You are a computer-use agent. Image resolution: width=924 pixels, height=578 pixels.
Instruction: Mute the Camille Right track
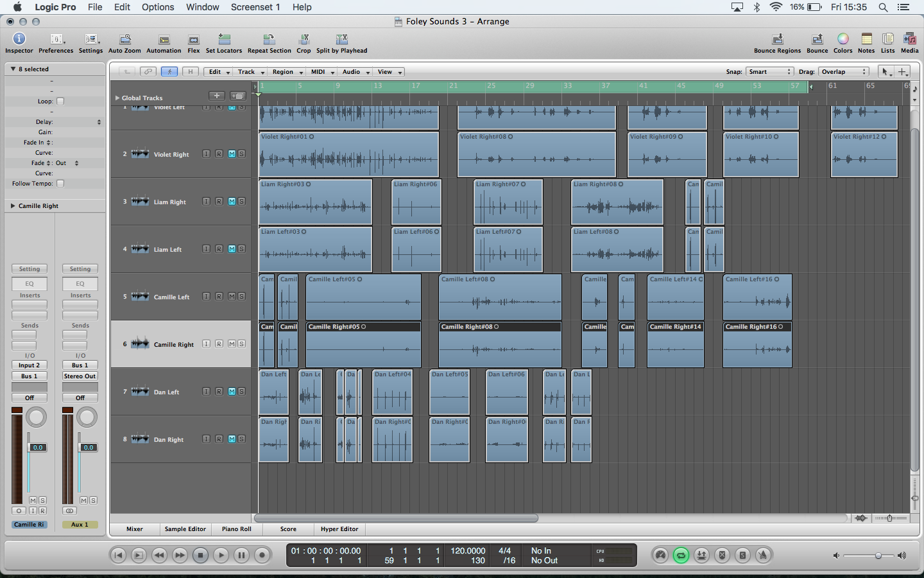(x=232, y=344)
